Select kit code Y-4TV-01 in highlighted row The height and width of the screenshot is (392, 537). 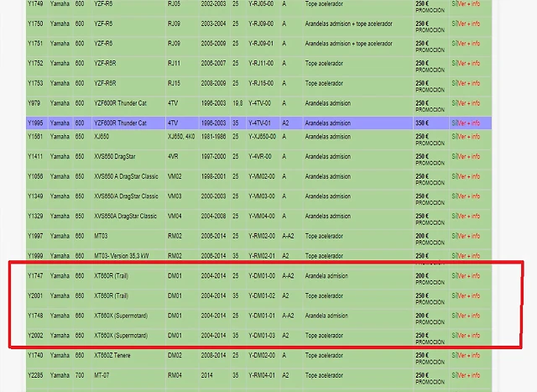pos(259,123)
